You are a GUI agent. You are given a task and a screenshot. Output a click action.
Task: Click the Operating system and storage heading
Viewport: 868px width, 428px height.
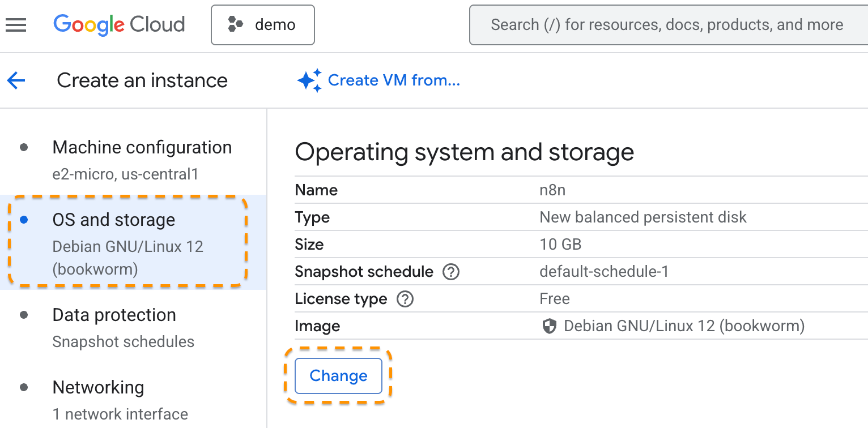[x=464, y=152]
